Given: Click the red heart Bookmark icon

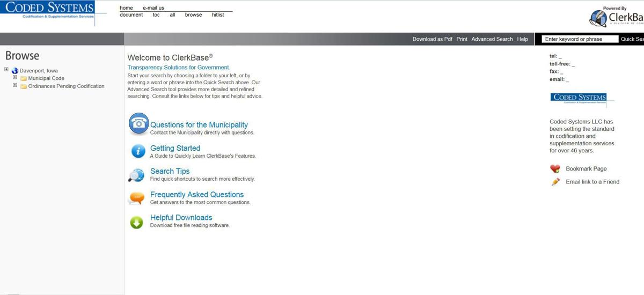Looking at the screenshot, I should click(555, 169).
